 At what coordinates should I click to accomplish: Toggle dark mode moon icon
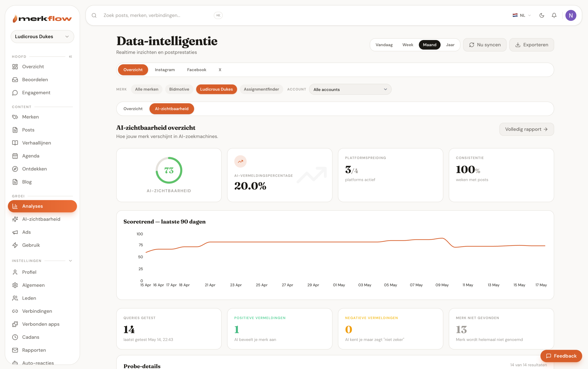pos(542,15)
